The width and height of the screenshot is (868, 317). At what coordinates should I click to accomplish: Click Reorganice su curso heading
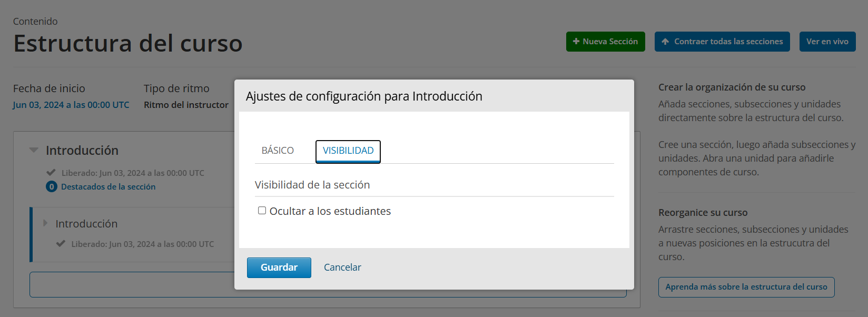click(x=703, y=213)
